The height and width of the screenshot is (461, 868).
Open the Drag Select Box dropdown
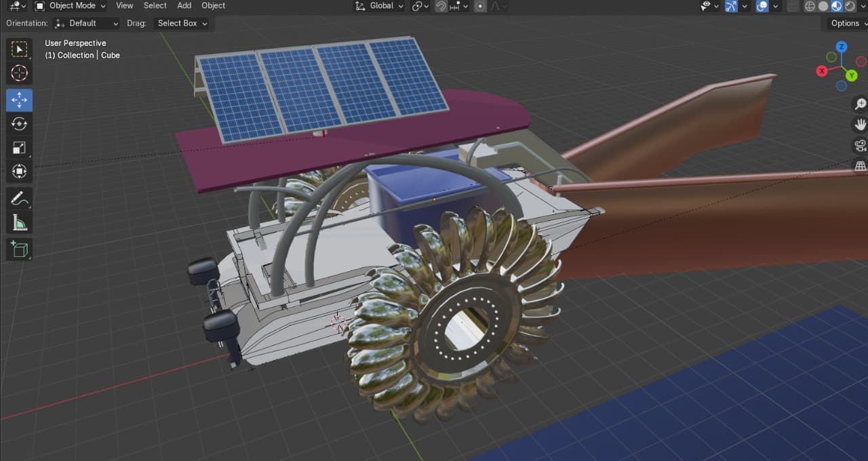(x=182, y=23)
